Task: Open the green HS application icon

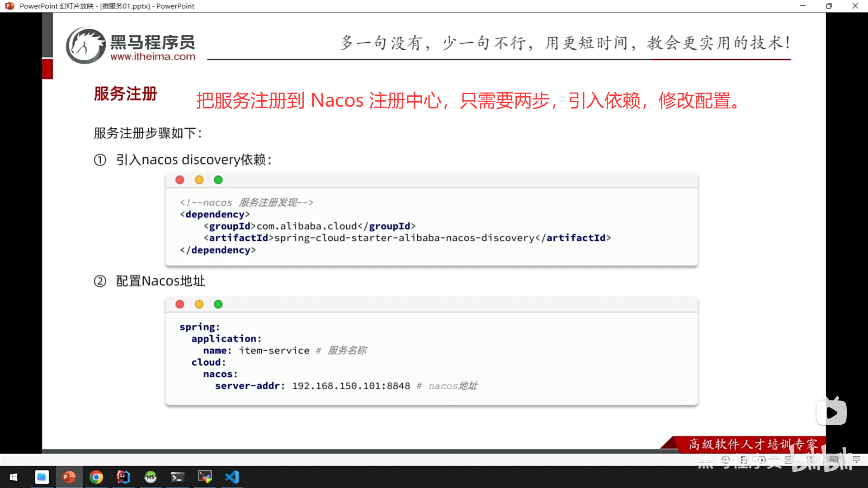Action: point(151,477)
